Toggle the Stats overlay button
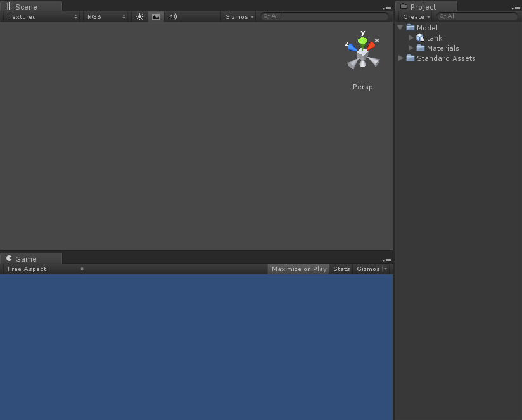522x420 pixels. pyautogui.click(x=341, y=269)
